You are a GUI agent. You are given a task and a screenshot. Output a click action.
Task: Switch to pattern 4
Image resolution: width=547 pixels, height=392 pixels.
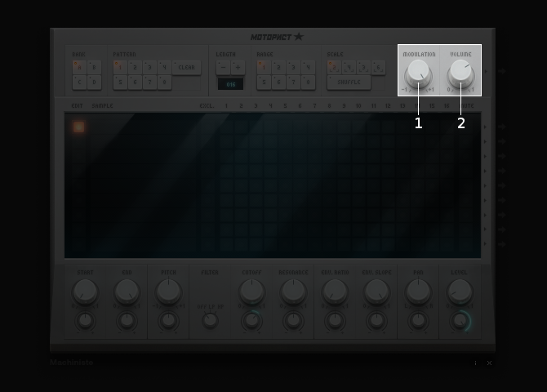click(164, 67)
